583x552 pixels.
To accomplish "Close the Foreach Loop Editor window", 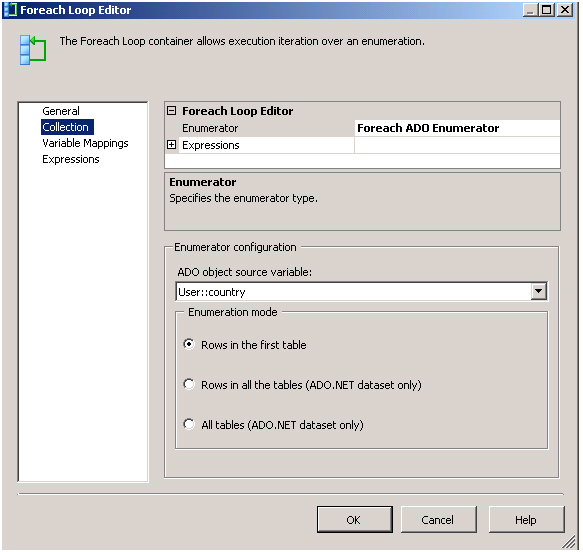I will pyautogui.click(x=564, y=10).
